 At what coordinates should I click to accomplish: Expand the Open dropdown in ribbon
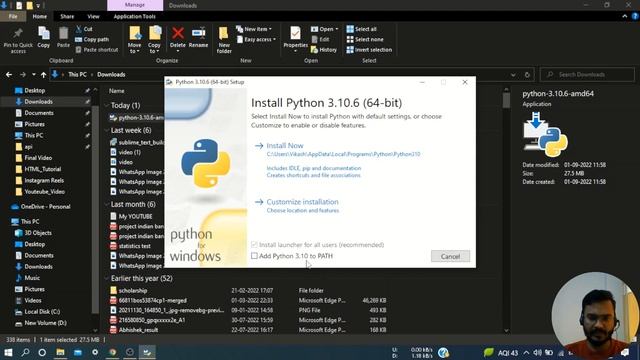pos(324,29)
